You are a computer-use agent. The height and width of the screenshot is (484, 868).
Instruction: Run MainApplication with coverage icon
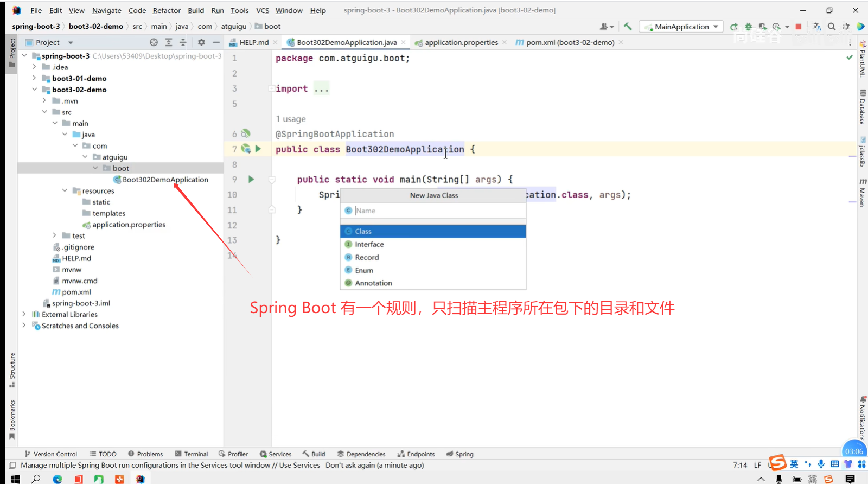(763, 26)
